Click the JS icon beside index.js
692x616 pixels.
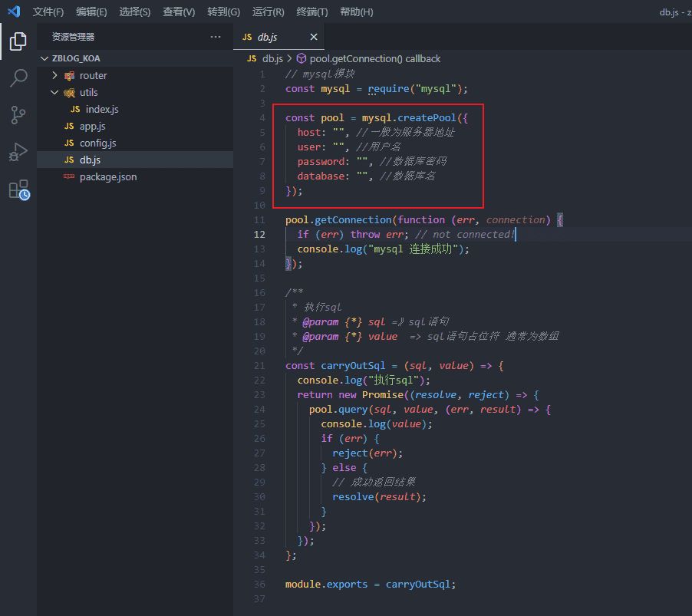click(75, 109)
